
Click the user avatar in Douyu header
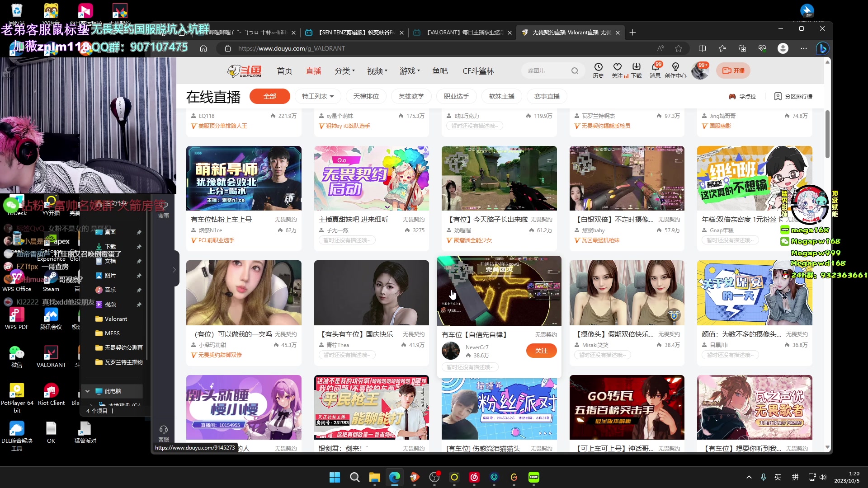(700, 71)
